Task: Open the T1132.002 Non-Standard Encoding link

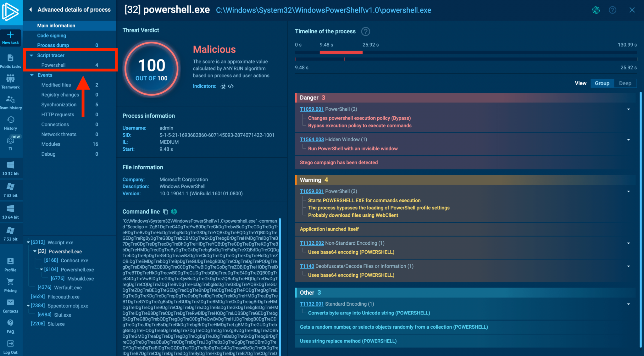Action: (311, 243)
